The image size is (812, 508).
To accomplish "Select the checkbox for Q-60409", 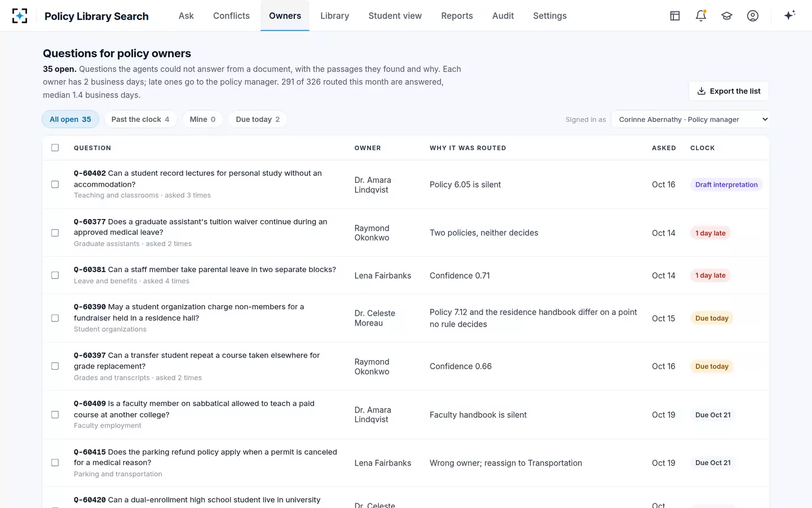I will coord(55,415).
